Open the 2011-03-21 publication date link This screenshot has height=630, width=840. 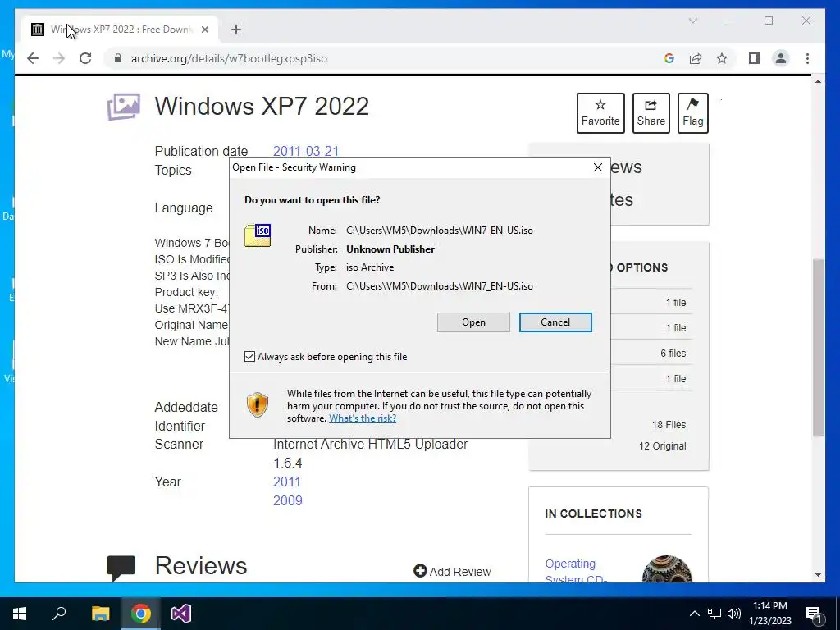pos(306,151)
